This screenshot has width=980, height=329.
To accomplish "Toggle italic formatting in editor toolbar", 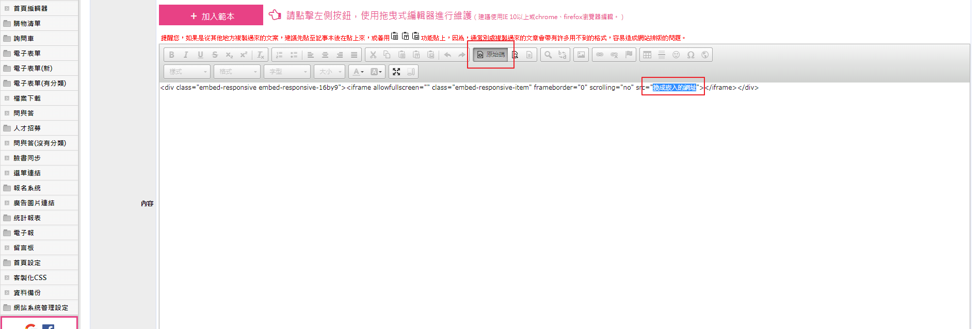I will coord(186,55).
